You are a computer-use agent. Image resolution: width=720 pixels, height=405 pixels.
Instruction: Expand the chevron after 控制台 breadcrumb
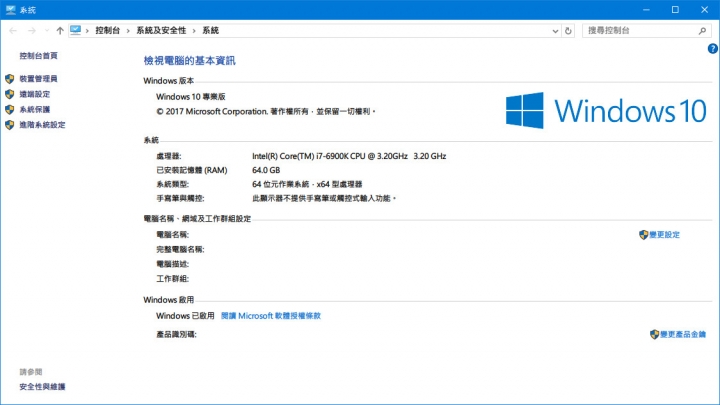coord(128,31)
